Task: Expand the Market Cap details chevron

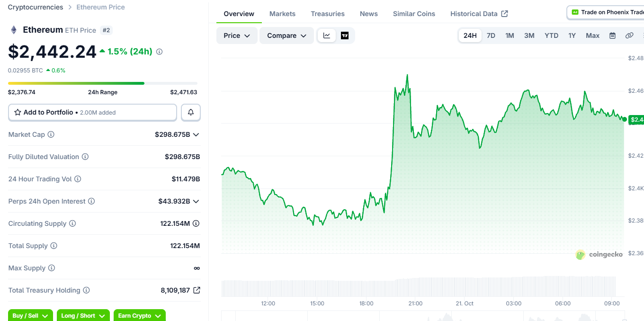Action: (x=196, y=134)
